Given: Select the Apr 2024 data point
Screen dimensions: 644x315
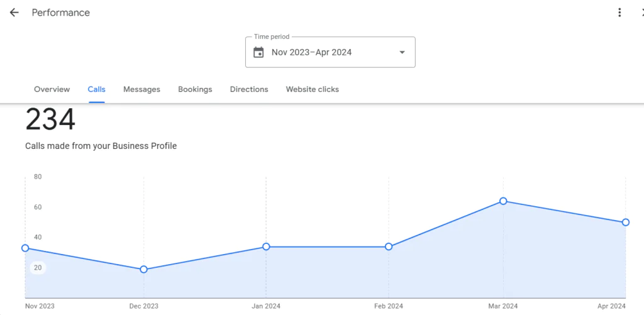Looking at the screenshot, I should coord(625,222).
